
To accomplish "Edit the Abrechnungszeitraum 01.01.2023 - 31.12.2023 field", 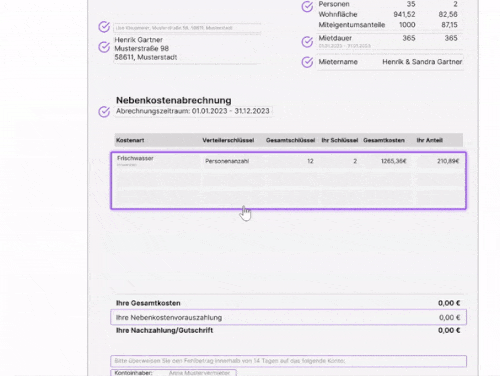I will [193, 111].
